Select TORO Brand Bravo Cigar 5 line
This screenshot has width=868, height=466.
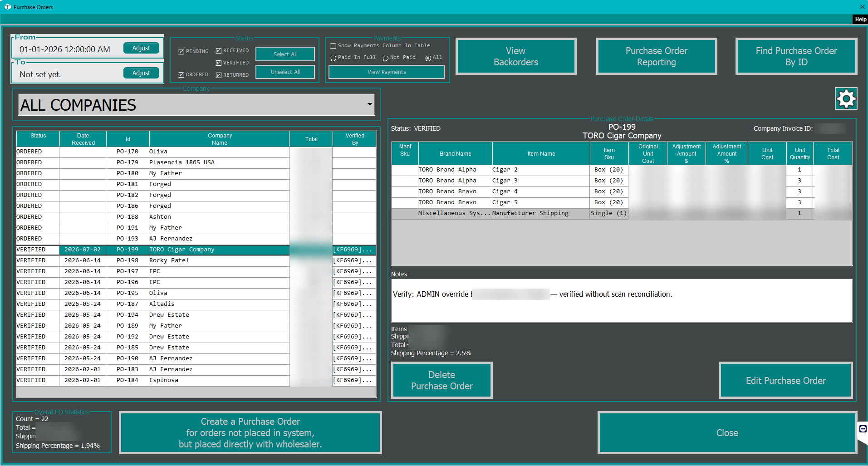coord(622,202)
